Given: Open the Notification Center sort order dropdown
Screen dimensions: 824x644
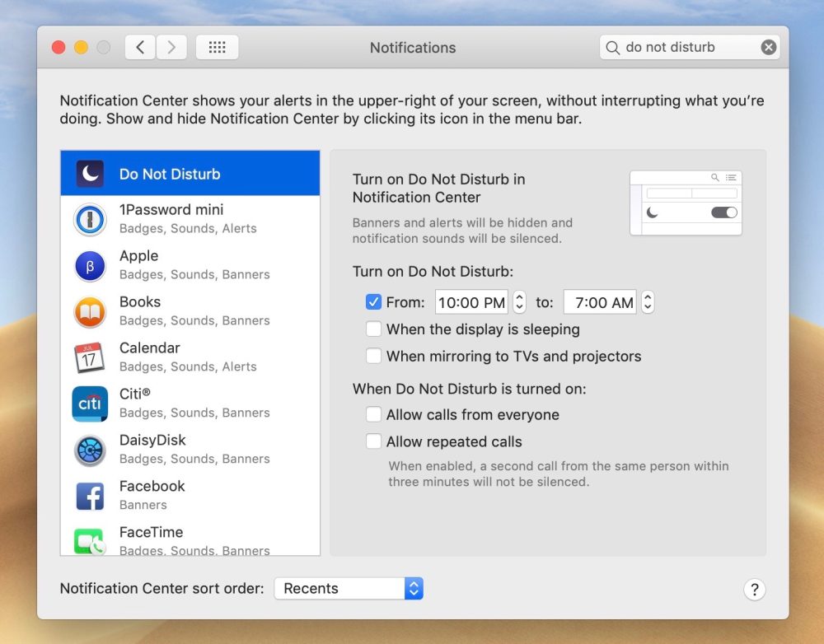Looking at the screenshot, I should click(348, 588).
